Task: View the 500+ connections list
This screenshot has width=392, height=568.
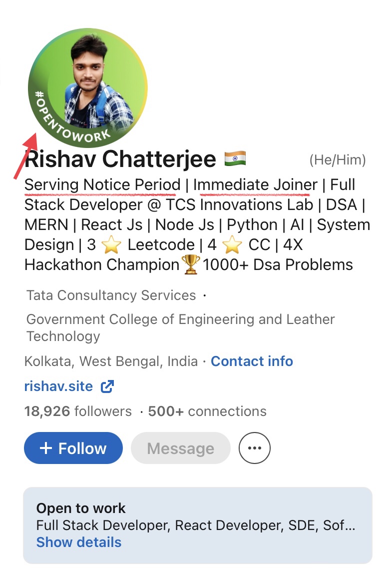Action: [x=207, y=411]
